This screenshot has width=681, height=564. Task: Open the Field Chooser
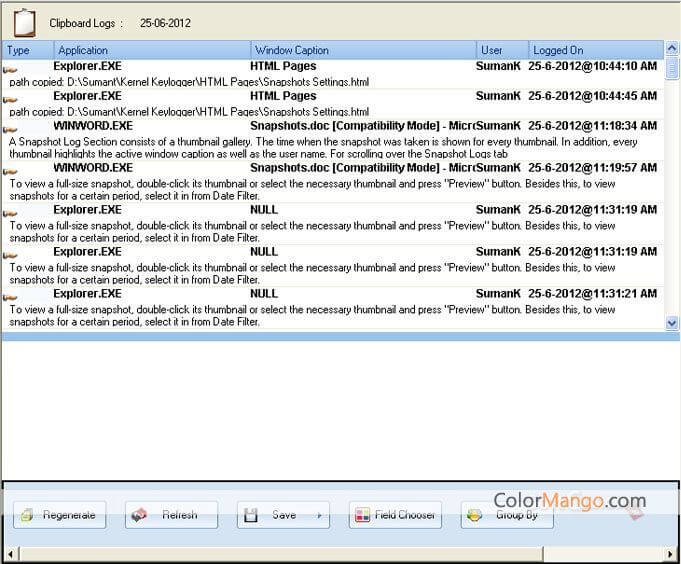pos(395,515)
